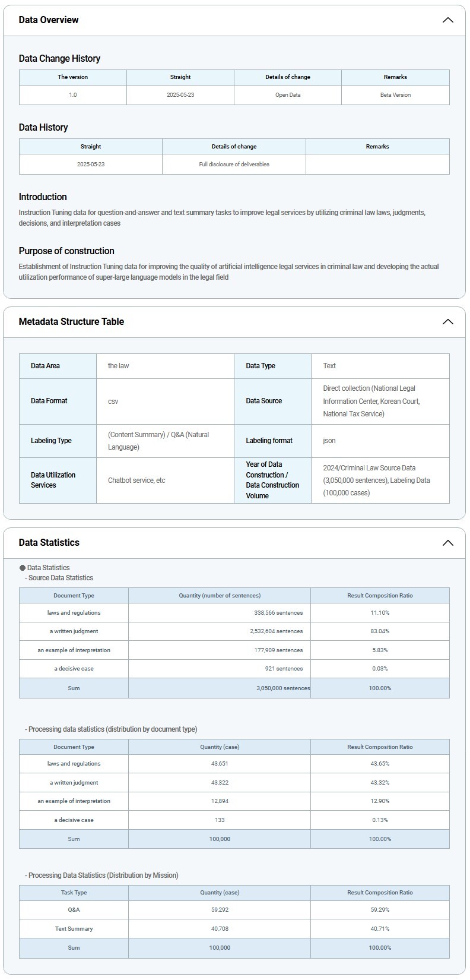Click the json Labeling format value
Viewport: 470px width, 980px height.
tap(329, 441)
